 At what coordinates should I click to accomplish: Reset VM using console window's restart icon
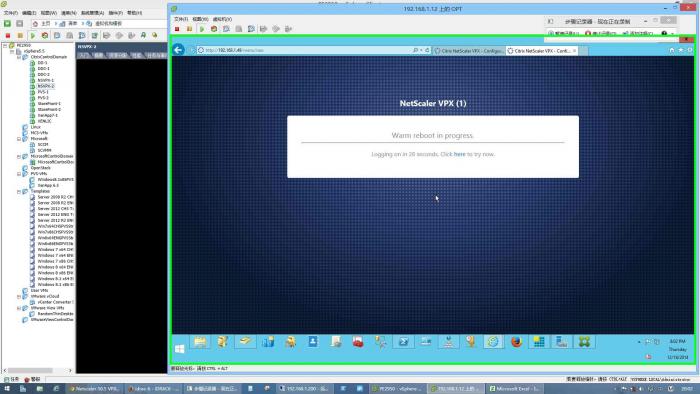(x=214, y=29)
